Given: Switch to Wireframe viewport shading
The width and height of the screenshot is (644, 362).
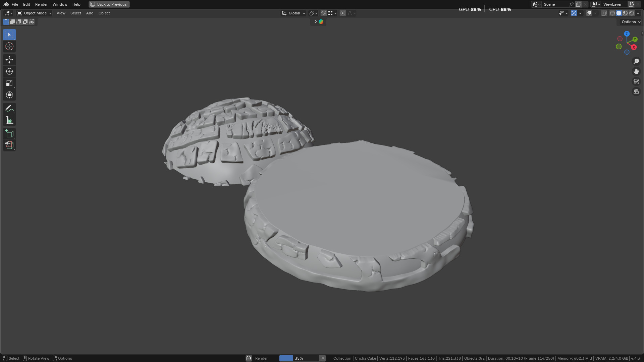Looking at the screenshot, I should point(612,13).
